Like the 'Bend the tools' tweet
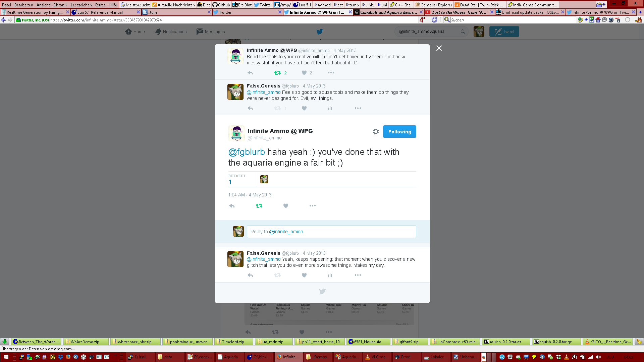The height and width of the screenshot is (362, 644). click(304, 73)
